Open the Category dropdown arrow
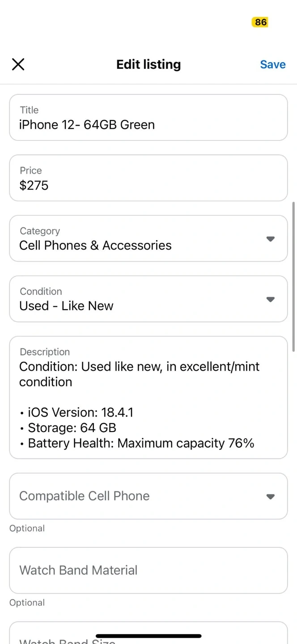 click(270, 239)
